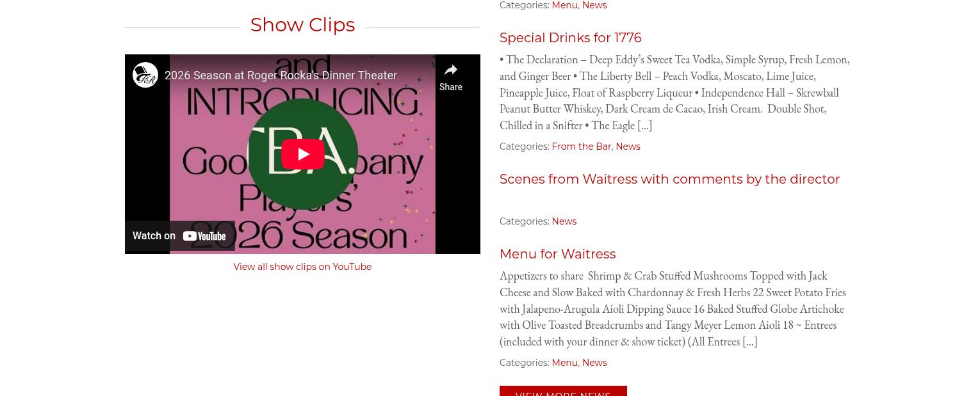The width and height of the screenshot is (980, 396).
Task: Open View all show clips on YouTube
Action: click(x=302, y=267)
